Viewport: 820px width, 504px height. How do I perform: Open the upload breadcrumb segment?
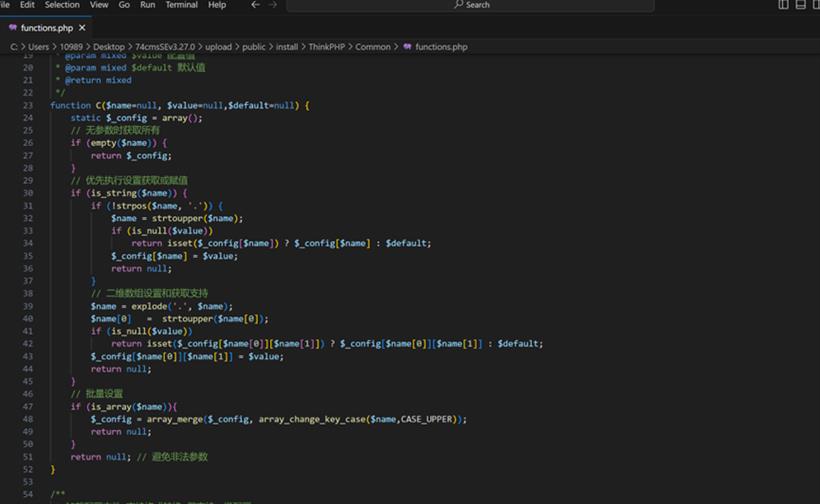[x=218, y=47]
